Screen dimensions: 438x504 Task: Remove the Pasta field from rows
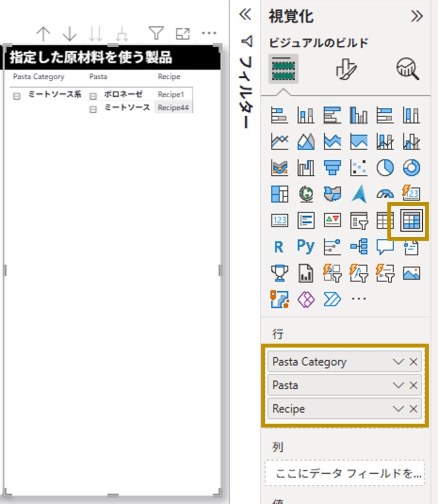pos(413,385)
